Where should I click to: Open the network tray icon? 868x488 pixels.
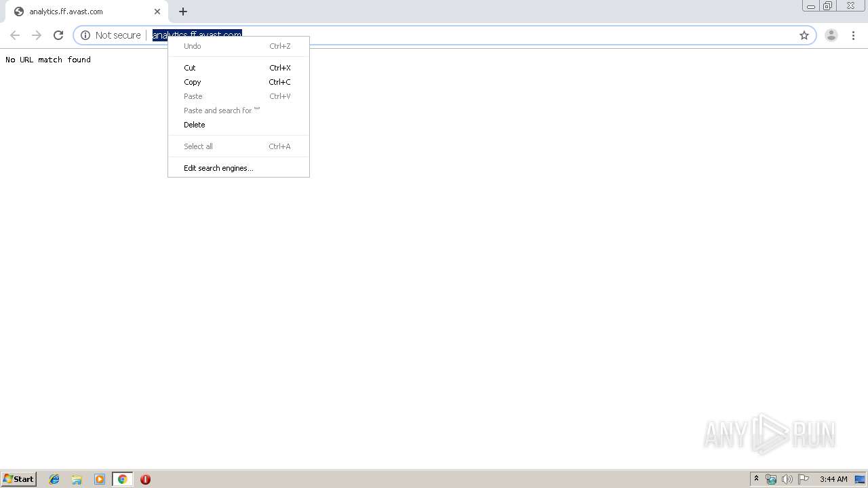click(x=771, y=479)
